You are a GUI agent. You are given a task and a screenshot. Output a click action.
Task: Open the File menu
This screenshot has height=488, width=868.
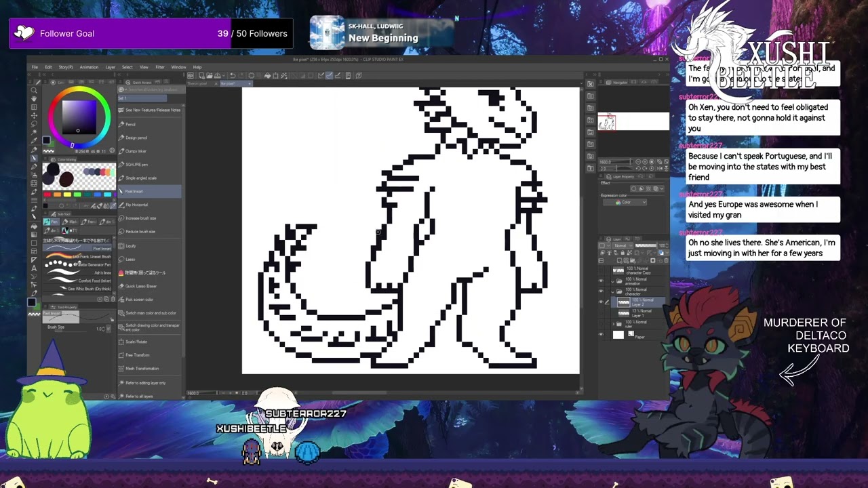pos(35,67)
